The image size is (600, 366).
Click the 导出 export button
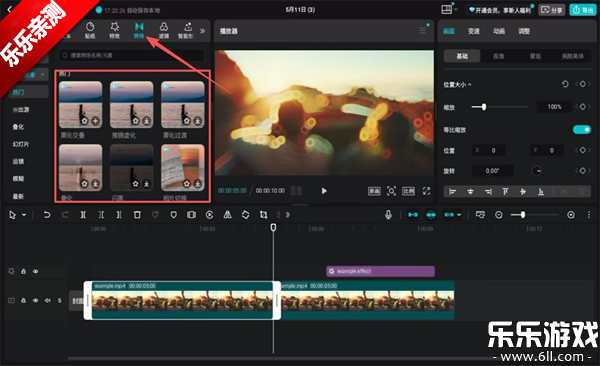[x=582, y=10]
